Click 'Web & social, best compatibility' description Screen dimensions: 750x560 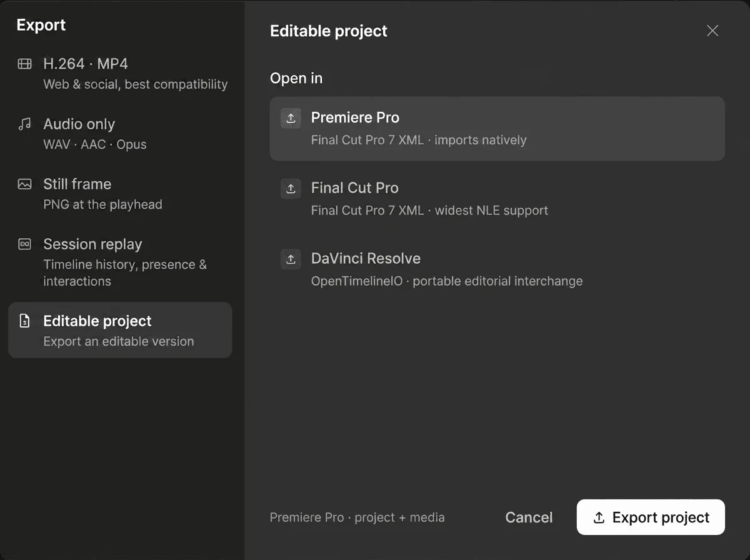[x=136, y=84]
